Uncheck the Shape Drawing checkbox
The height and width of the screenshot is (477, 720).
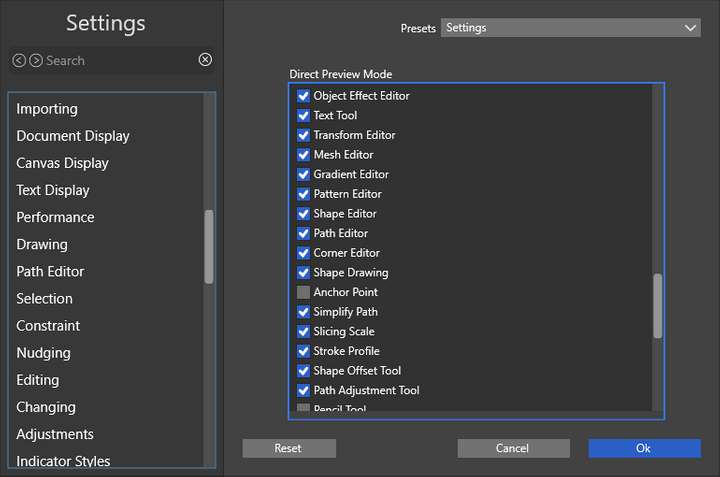[303, 273]
